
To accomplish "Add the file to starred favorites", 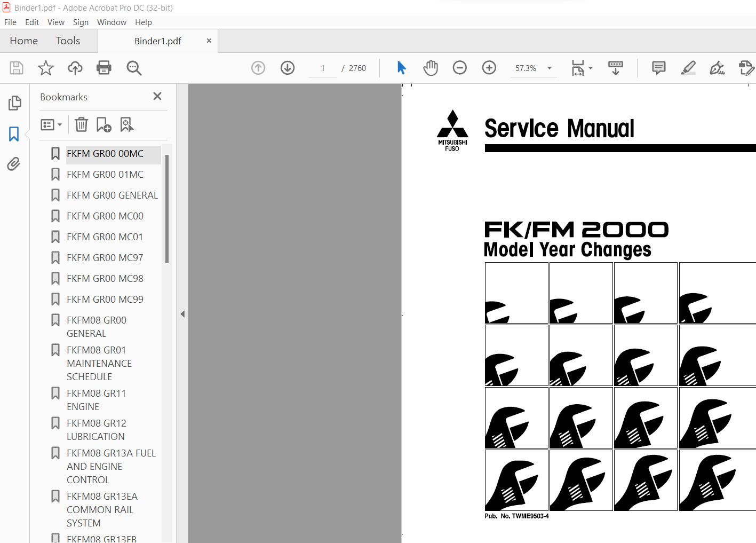I will tap(46, 68).
